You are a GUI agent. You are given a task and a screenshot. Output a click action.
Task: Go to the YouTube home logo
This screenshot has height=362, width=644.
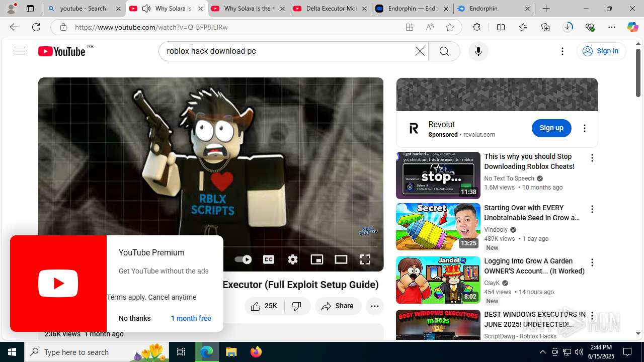61,51
